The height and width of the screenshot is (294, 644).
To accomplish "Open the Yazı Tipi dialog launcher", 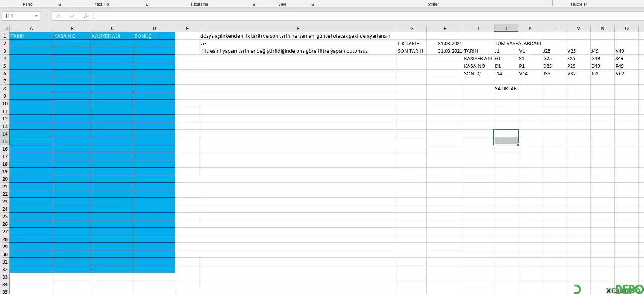I will [x=146, y=4].
